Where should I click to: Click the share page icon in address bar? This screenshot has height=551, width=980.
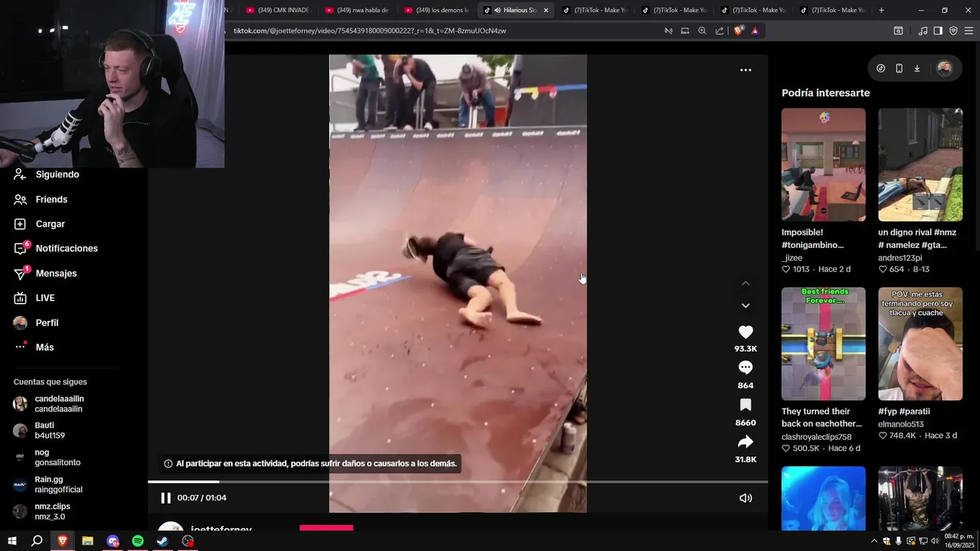pyautogui.click(x=720, y=31)
